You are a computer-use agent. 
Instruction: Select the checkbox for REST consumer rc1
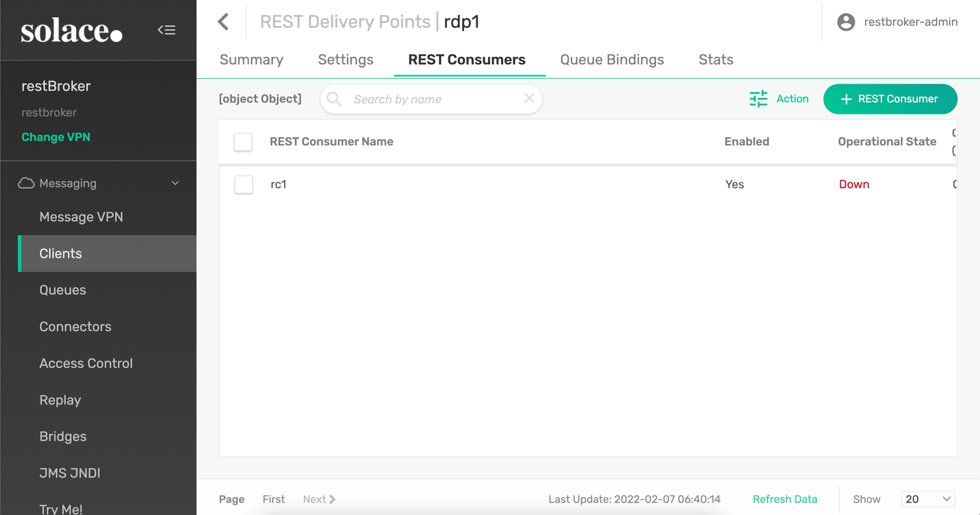[x=243, y=184]
